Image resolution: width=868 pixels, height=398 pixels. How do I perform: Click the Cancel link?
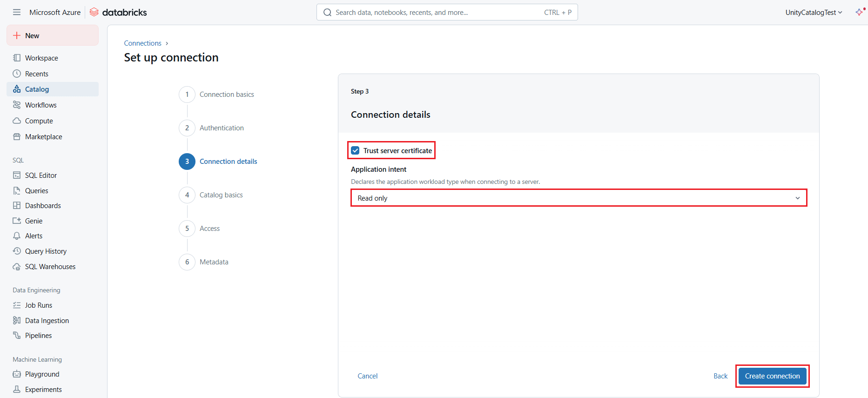pos(367,376)
